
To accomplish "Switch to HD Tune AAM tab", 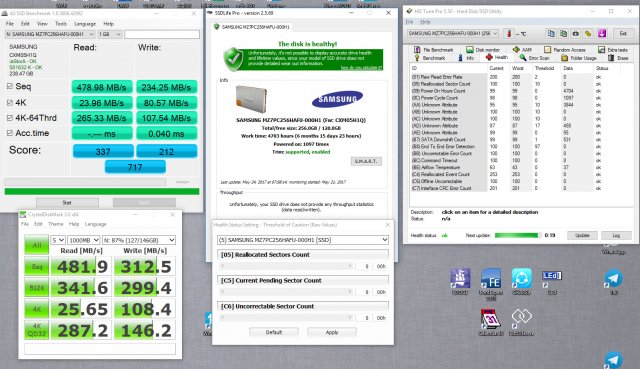I will point(522,50).
